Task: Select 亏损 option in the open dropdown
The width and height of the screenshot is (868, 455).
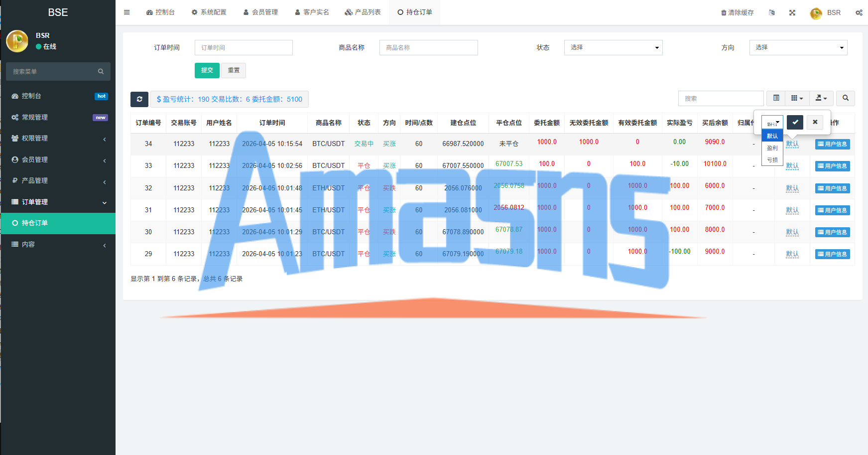Action: click(772, 160)
